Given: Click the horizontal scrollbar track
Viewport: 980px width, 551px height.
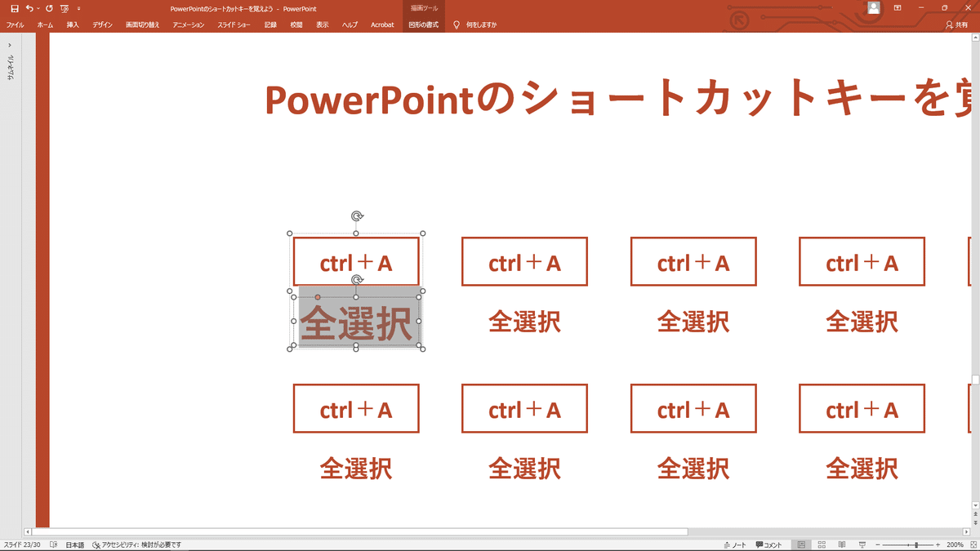Looking at the screenshot, I should [826, 531].
